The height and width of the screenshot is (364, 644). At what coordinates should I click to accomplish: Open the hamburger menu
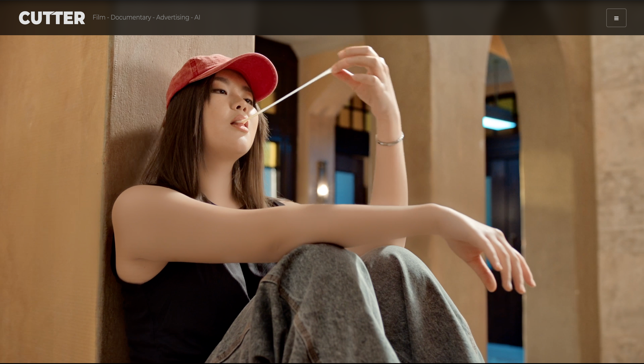point(616,18)
